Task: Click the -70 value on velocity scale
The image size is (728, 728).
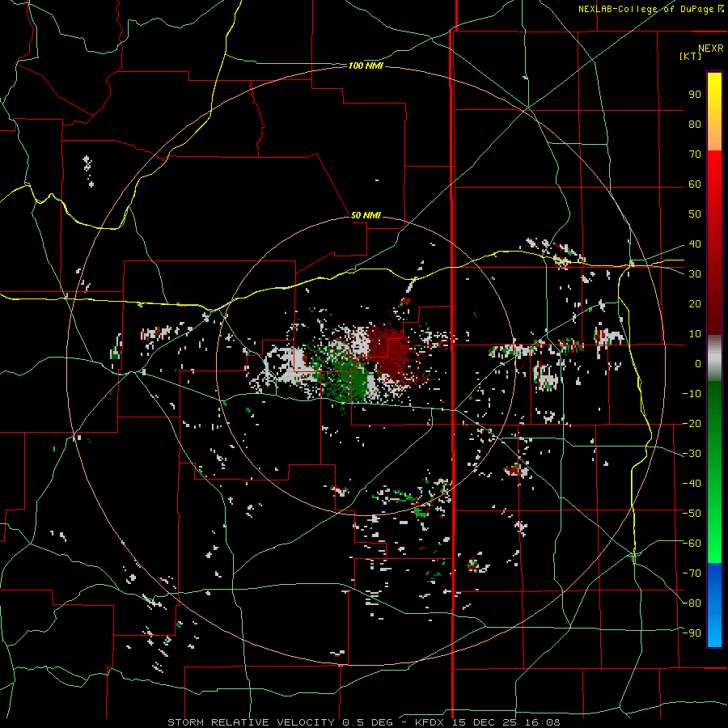Action: click(692, 574)
